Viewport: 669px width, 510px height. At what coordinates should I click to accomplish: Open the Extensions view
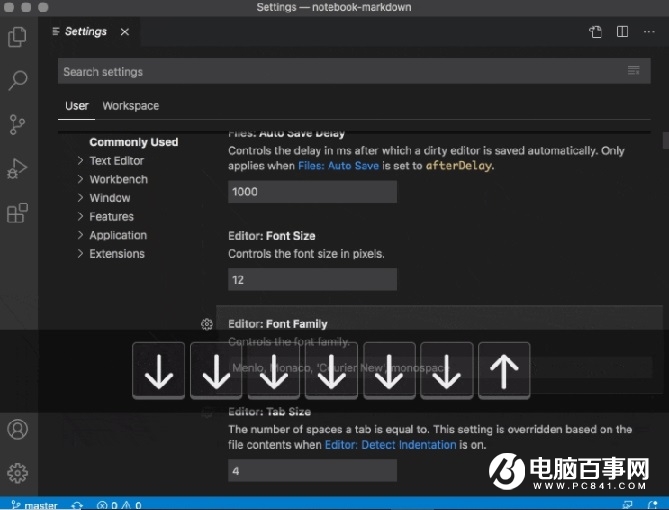point(17,213)
